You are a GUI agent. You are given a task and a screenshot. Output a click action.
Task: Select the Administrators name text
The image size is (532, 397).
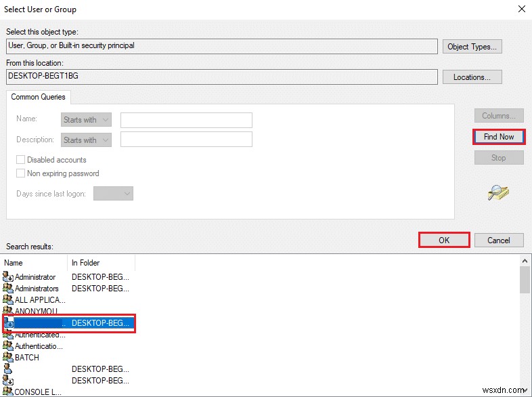click(37, 289)
